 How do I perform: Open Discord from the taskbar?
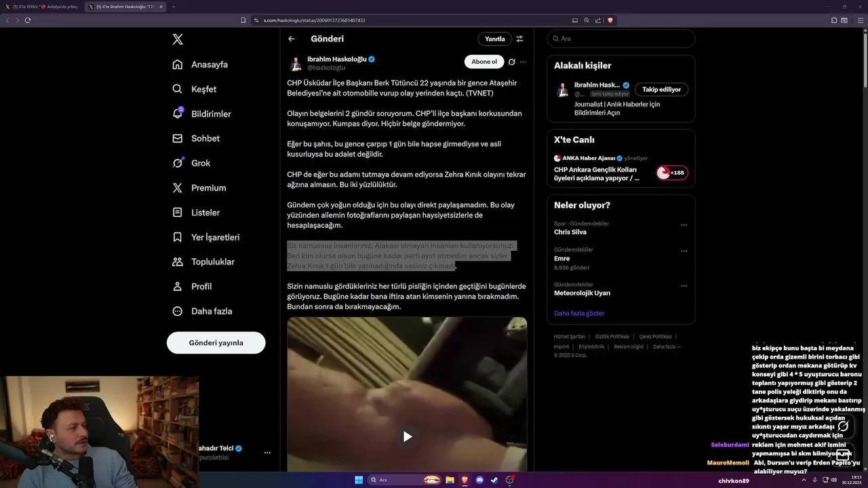[480, 480]
